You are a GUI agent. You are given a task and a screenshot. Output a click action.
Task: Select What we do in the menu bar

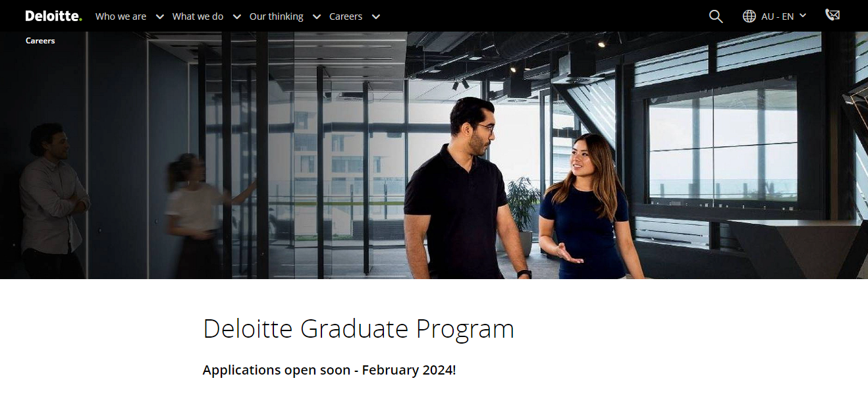[x=198, y=16]
